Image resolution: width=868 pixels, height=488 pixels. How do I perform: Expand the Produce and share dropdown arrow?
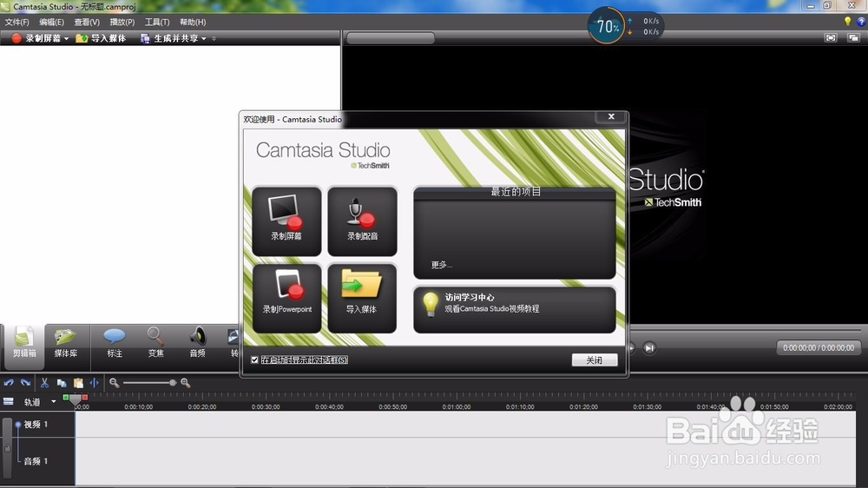tap(204, 39)
